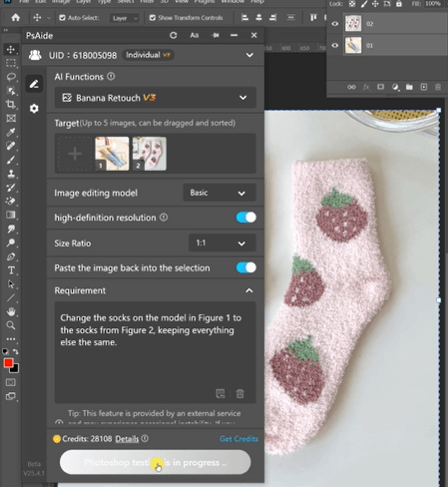Screen dimensions: 448x487
Task: Hide layer 01 with its eye icon
Action: click(x=335, y=45)
